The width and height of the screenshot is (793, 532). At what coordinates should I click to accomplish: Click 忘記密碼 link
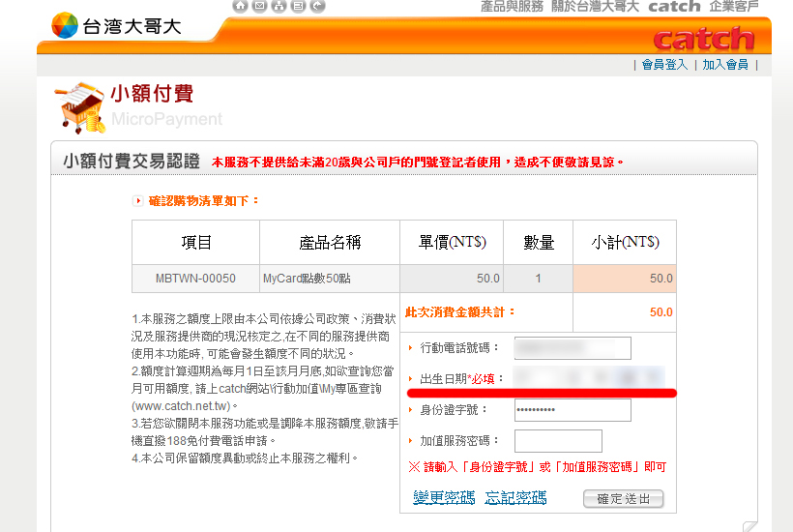[515, 497]
